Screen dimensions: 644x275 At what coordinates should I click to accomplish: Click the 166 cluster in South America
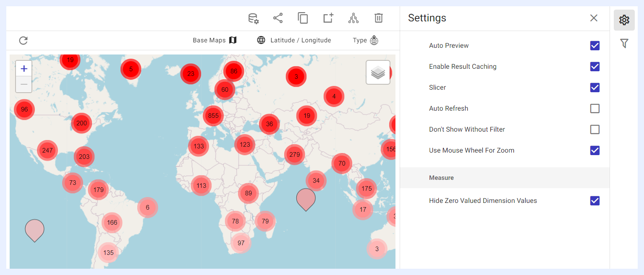click(112, 223)
